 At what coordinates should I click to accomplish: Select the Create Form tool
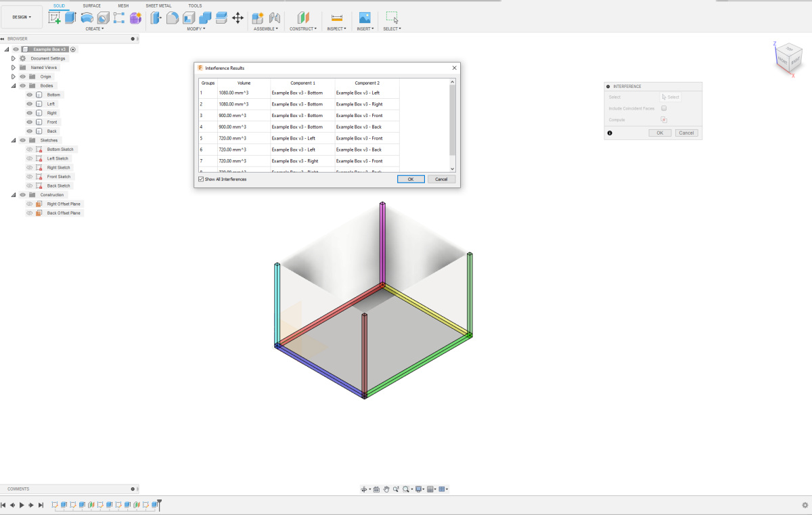point(135,18)
